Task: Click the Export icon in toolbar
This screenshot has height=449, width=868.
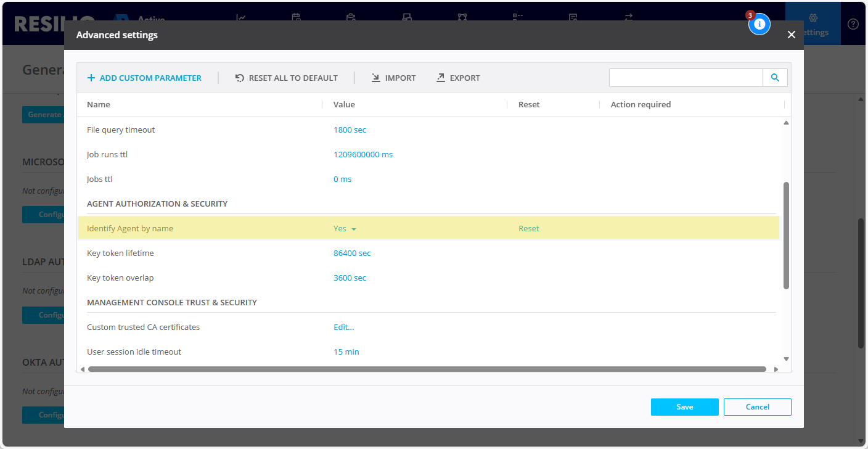Action: point(441,78)
